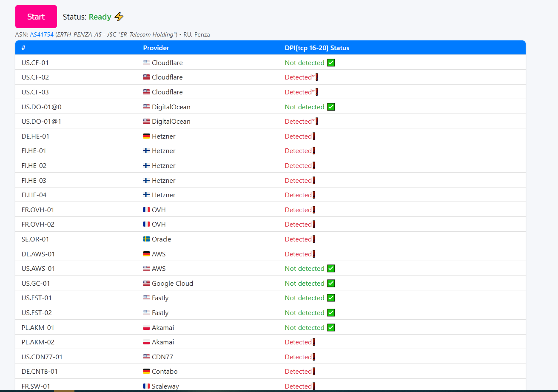558x392 pixels.
Task: Click the lightning bolt icon beside Ready
Action: tap(119, 17)
